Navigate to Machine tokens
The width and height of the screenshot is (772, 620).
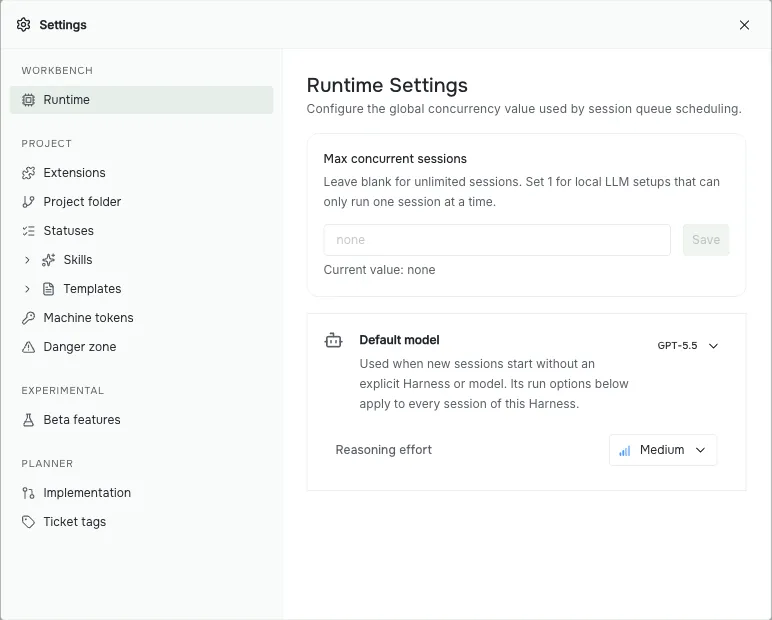[141, 318]
